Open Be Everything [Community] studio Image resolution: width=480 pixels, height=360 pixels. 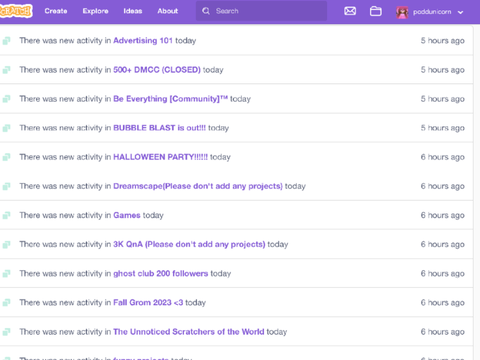[170, 99]
